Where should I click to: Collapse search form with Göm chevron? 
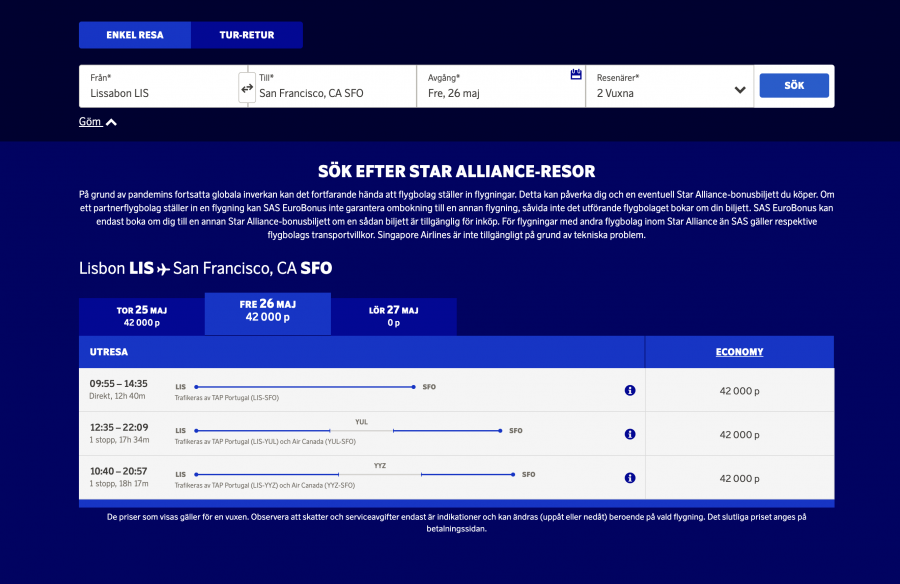coord(98,122)
